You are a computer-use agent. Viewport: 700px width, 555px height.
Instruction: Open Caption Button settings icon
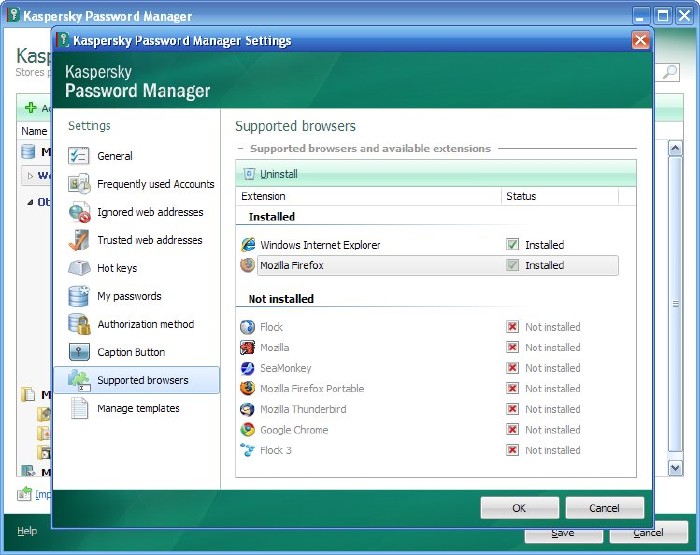click(79, 352)
